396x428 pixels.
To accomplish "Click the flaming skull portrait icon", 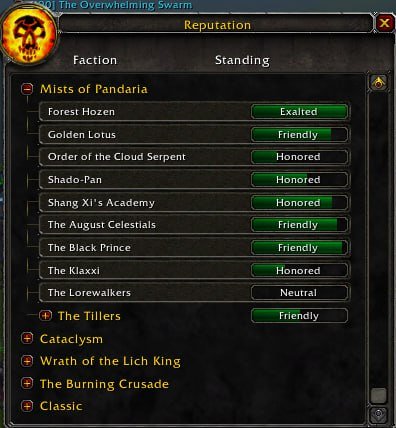I will (x=29, y=35).
